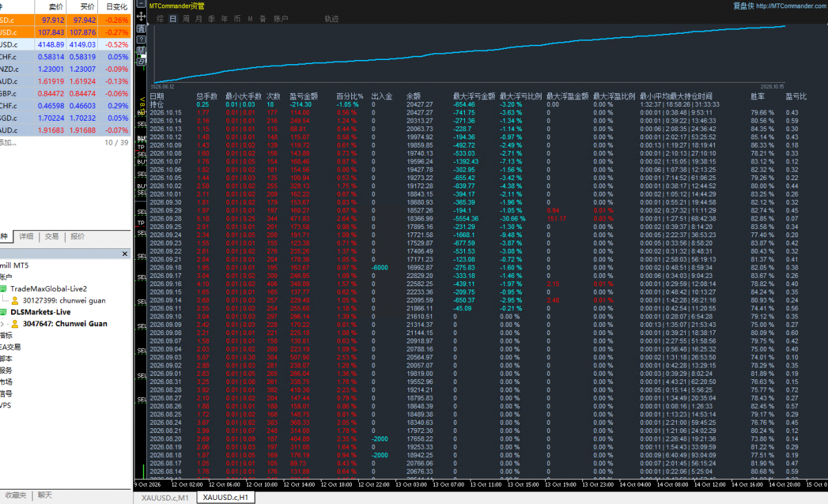Close the navigator panel with the X icon
Screen dimensions: 828x504
point(125,254)
